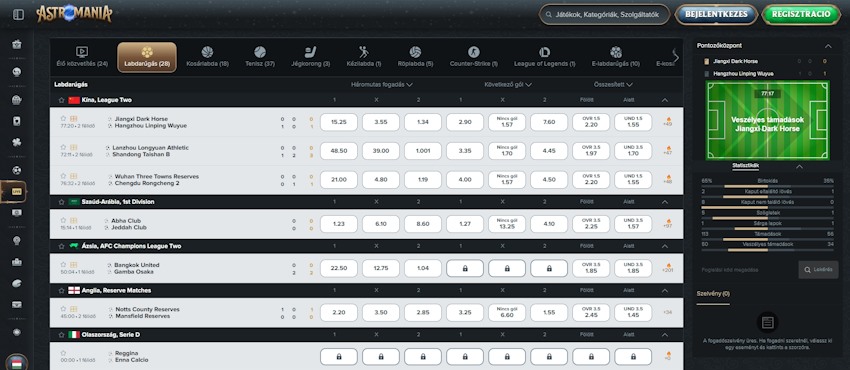Open flame +47 markets for Lanzhou Longyuan Athletic
This screenshot has height=370, width=850.
668,150
